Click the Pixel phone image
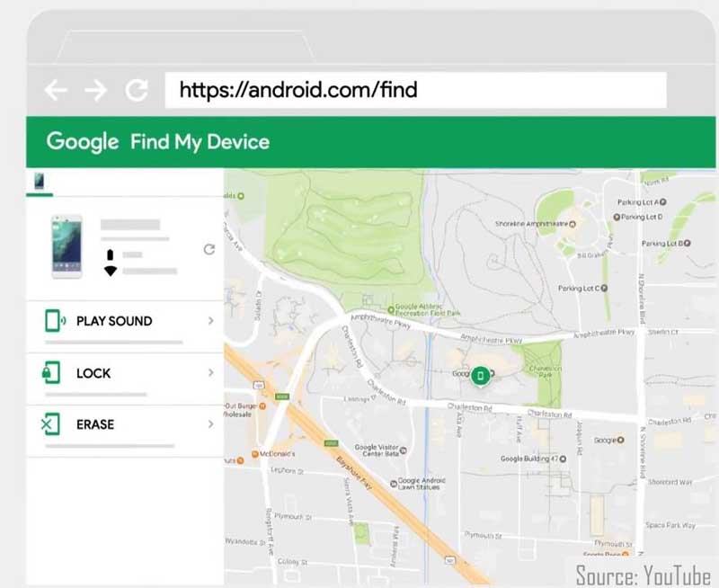Screen dimensions: 719x588 tap(67, 245)
